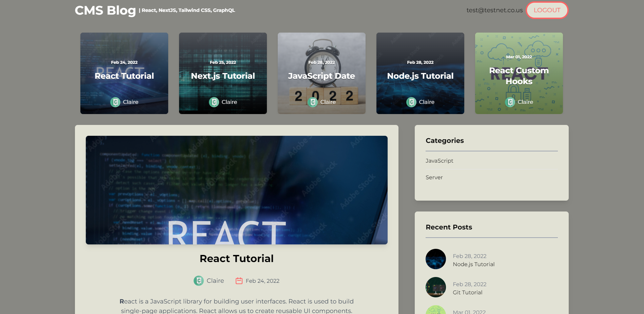Screen dimensions: 644x314
Task: Open the React Custom Hooks featured card
Action: pos(519,73)
